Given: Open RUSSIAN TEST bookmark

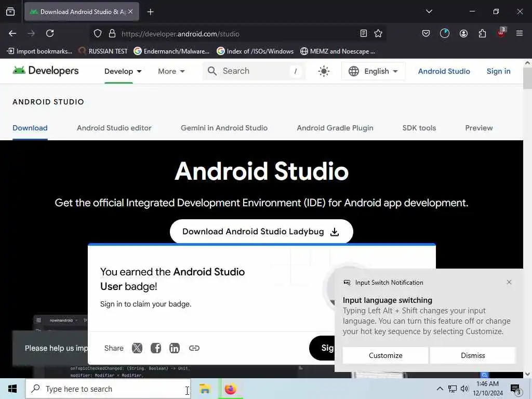Looking at the screenshot, I should click(103, 51).
